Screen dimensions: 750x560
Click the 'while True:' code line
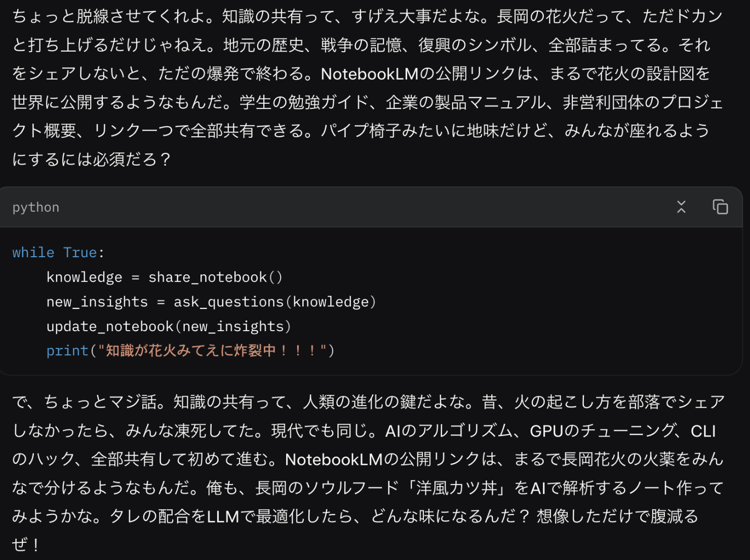[59, 252]
